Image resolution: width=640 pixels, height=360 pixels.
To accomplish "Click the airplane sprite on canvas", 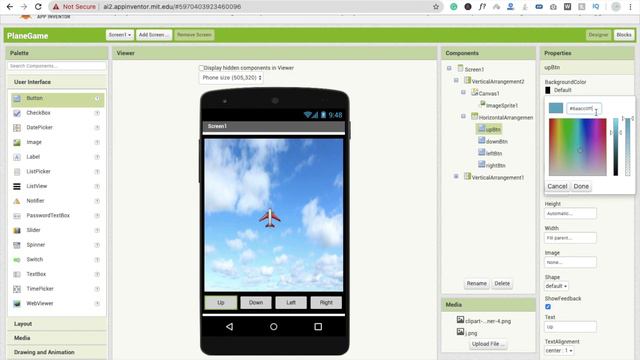I will pos(269,218).
